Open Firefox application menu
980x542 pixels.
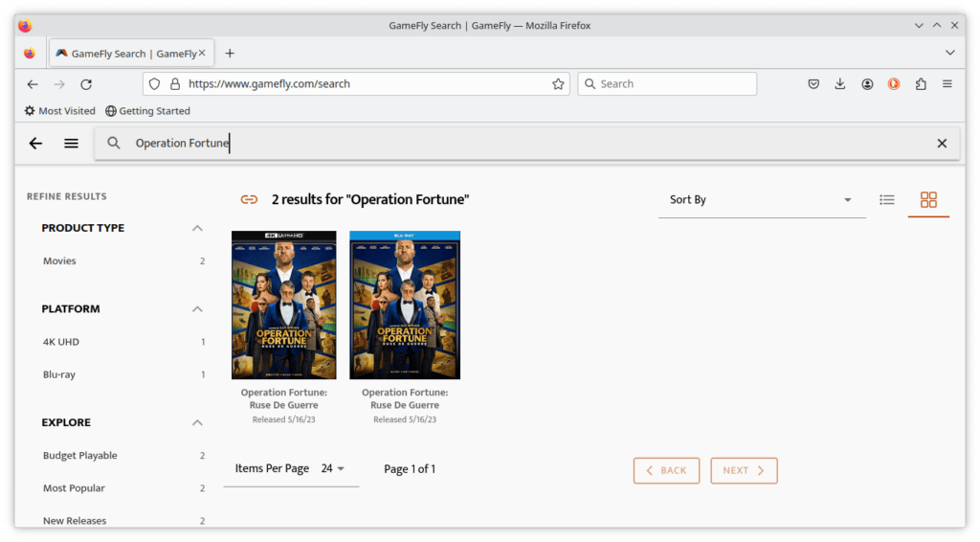[x=947, y=83]
